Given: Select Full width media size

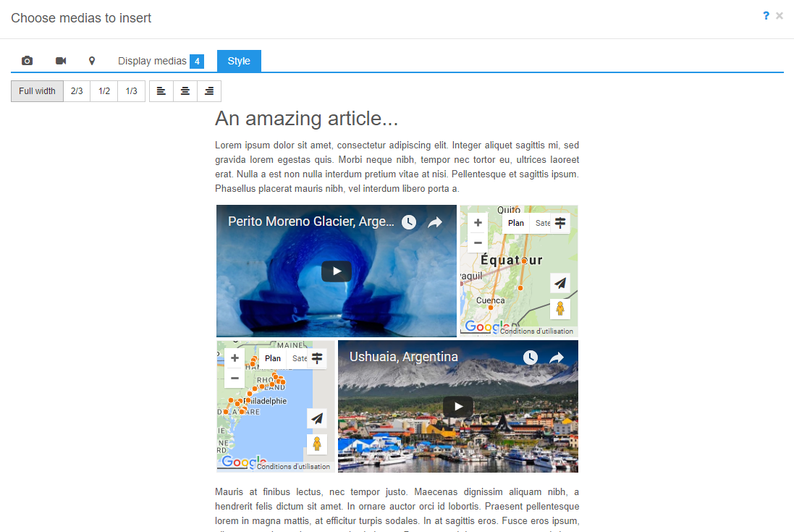Looking at the screenshot, I should 37,91.
